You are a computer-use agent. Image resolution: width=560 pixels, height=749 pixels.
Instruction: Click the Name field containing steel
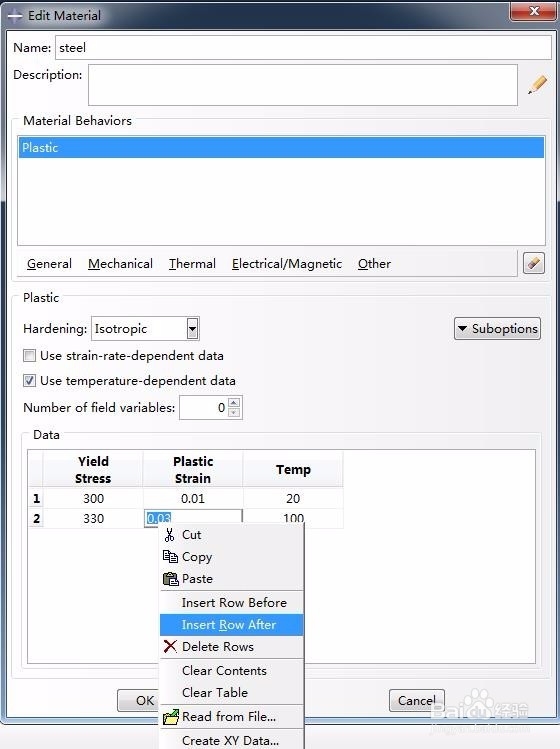pos(303,48)
